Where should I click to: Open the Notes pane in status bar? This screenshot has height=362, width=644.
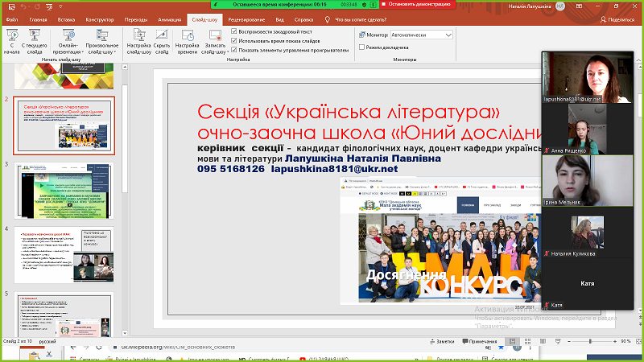coord(441,341)
